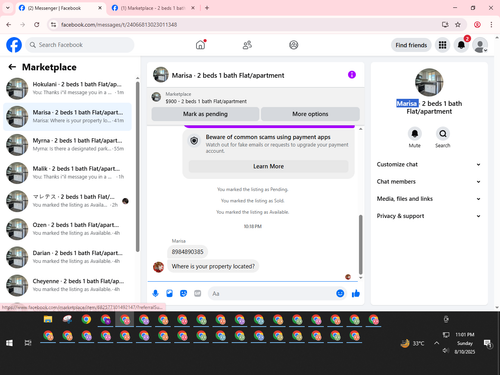Open a new browser tab
This screenshot has width=500, height=375.
pyautogui.click(x=207, y=8)
